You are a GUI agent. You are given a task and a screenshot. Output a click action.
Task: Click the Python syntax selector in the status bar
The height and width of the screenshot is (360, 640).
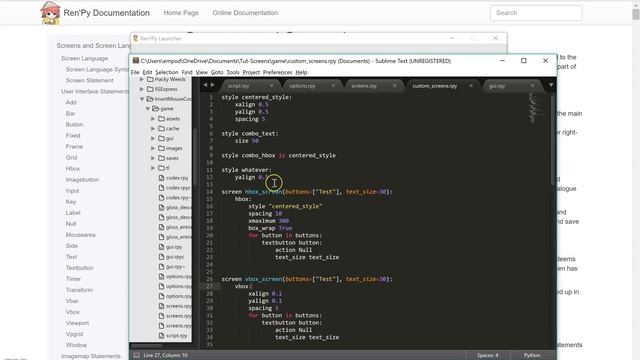coord(532,355)
